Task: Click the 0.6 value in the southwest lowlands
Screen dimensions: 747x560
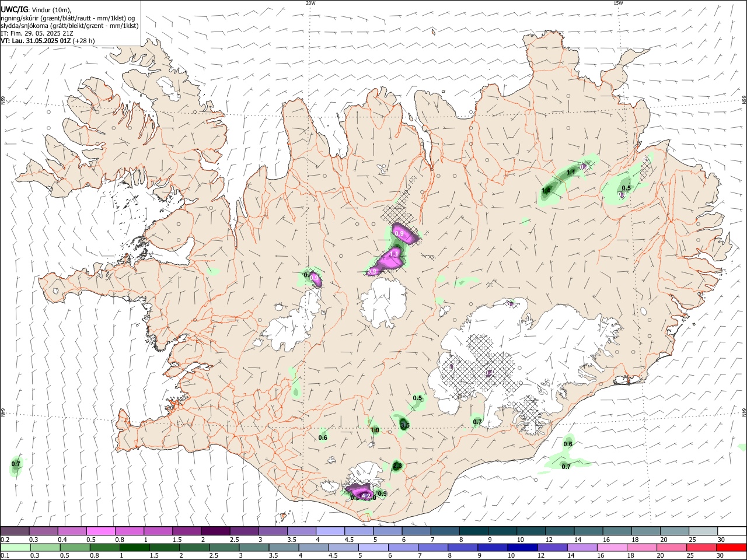Action: [x=323, y=437]
